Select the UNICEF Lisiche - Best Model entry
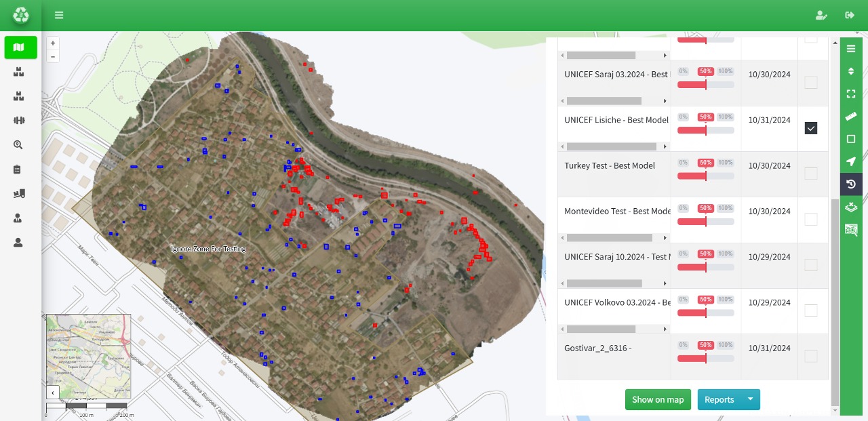The width and height of the screenshot is (868, 421). pos(616,120)
